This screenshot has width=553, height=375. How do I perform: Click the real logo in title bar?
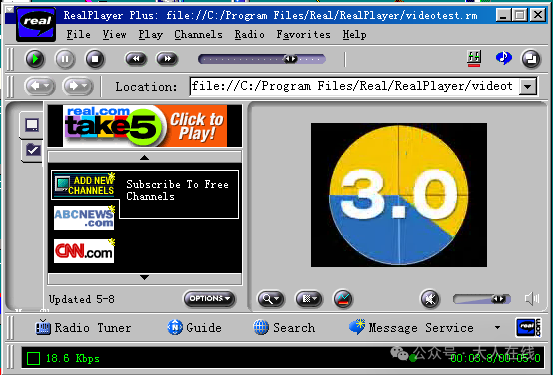pyautogui.click(x=36, y=24)
